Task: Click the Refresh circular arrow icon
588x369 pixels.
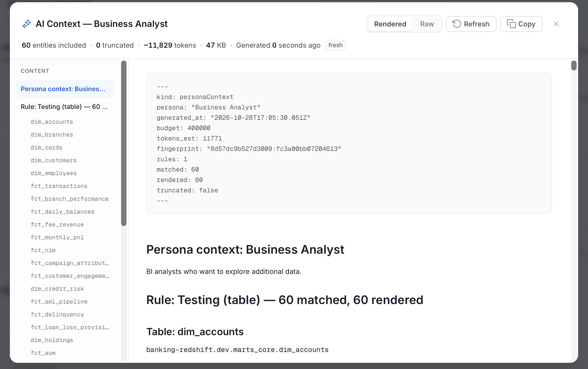Action: tap(457, 24)
